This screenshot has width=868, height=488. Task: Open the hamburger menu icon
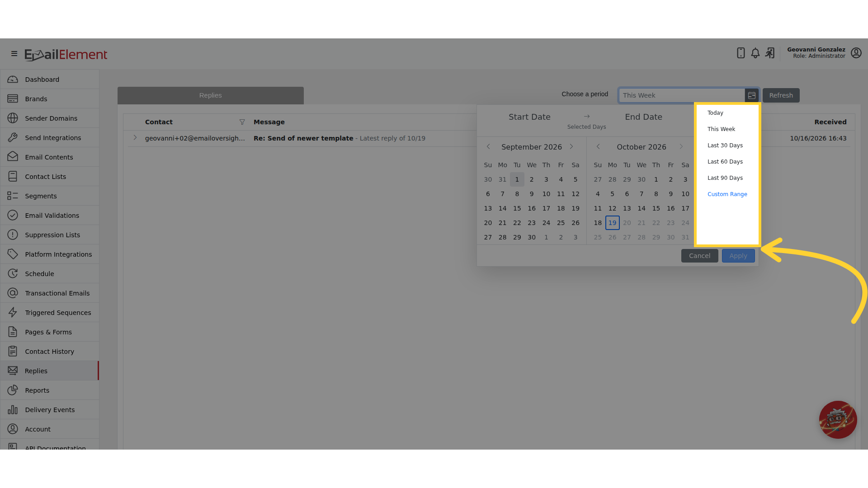coord(14,54)
